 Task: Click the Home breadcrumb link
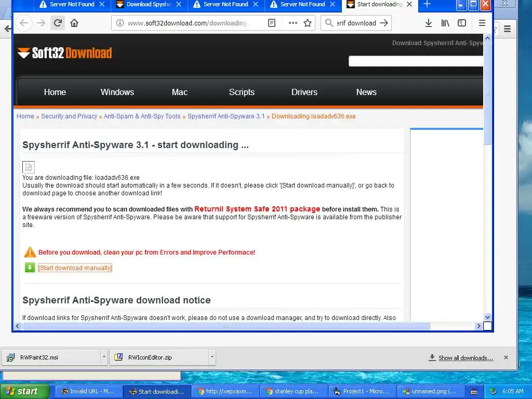25,116
